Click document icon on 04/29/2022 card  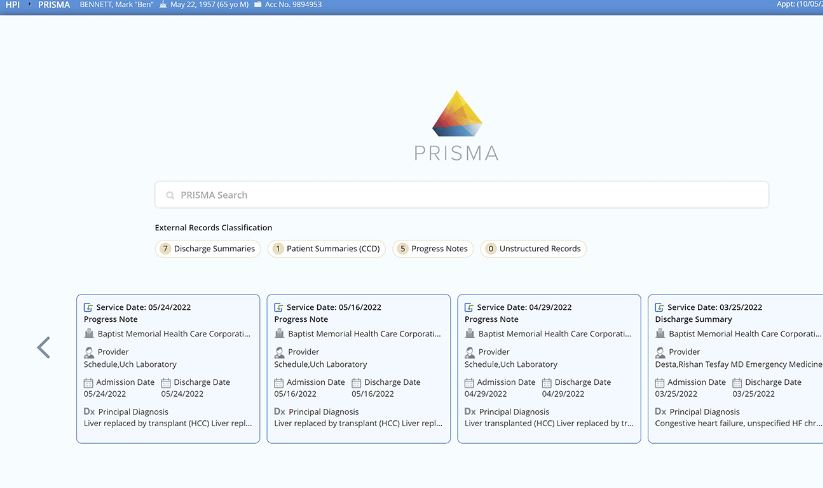pos(469,307)
